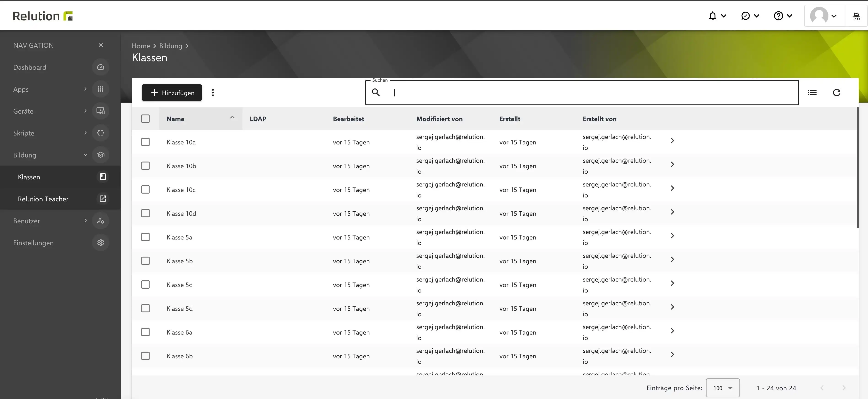
Task: Toggle the navigation pin icon
Action: pos(101,45)
